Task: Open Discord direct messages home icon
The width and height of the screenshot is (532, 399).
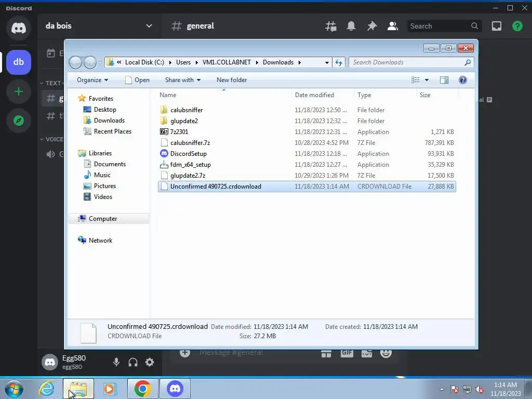Action: click(x=19, y=28)
